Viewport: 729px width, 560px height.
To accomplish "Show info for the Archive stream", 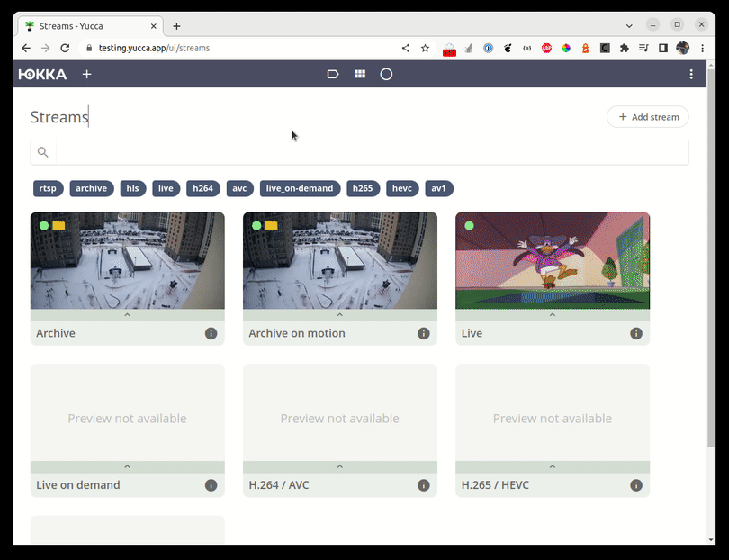I will 211,333.
